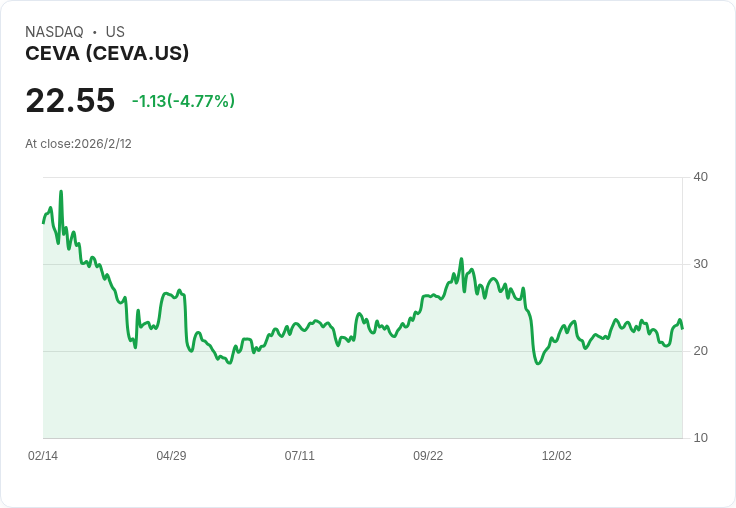Click the 10 value on price axis
Image resolution: width=736 pixels, height=508 pixels.
(x=700, y=438)
